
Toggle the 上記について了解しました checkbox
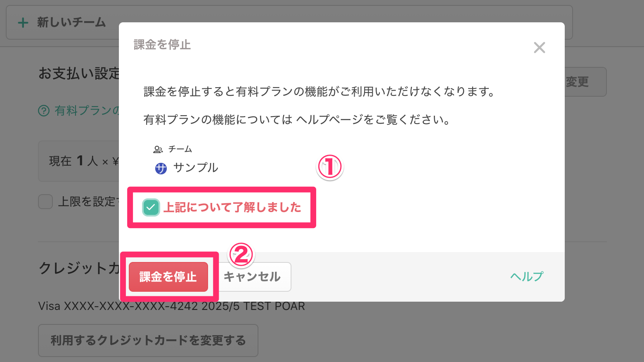point(151,207)
